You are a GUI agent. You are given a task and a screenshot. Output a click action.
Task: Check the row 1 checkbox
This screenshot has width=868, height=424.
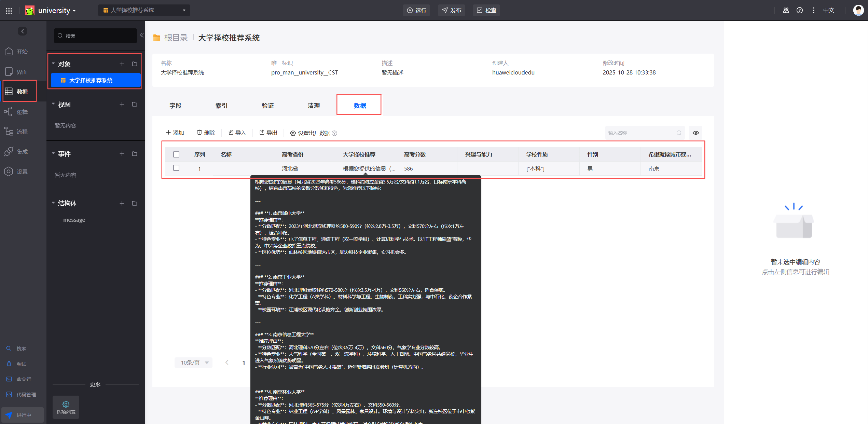176,168
